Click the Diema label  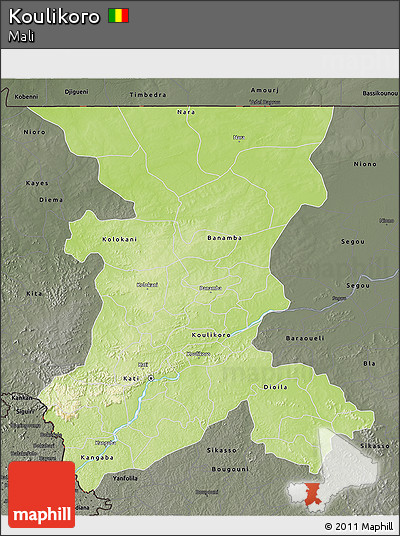click(51, 200)
